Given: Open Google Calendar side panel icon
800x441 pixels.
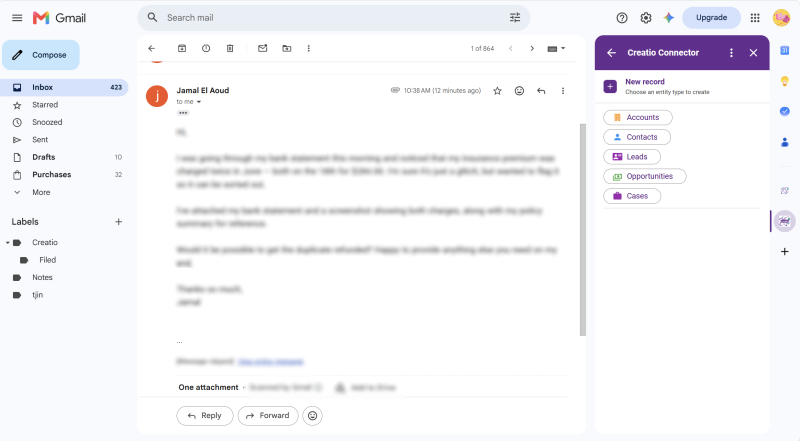Looking at the screenshot, I should coord(785,50).
